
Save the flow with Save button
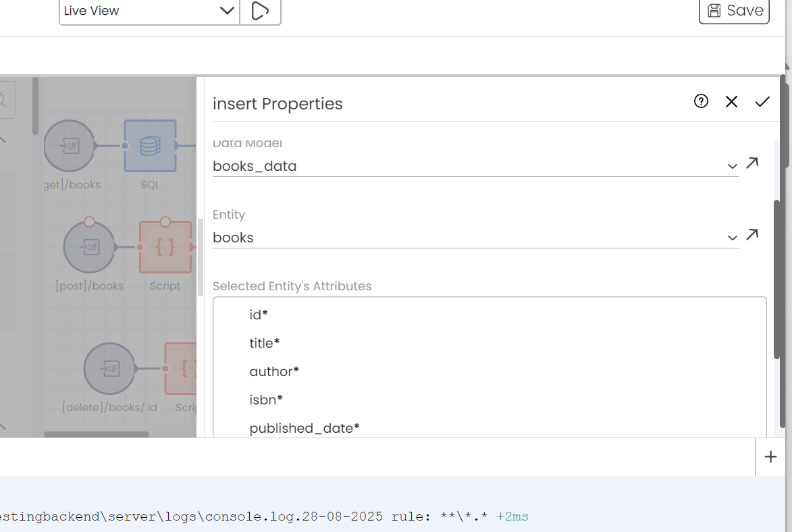(734, 11)
